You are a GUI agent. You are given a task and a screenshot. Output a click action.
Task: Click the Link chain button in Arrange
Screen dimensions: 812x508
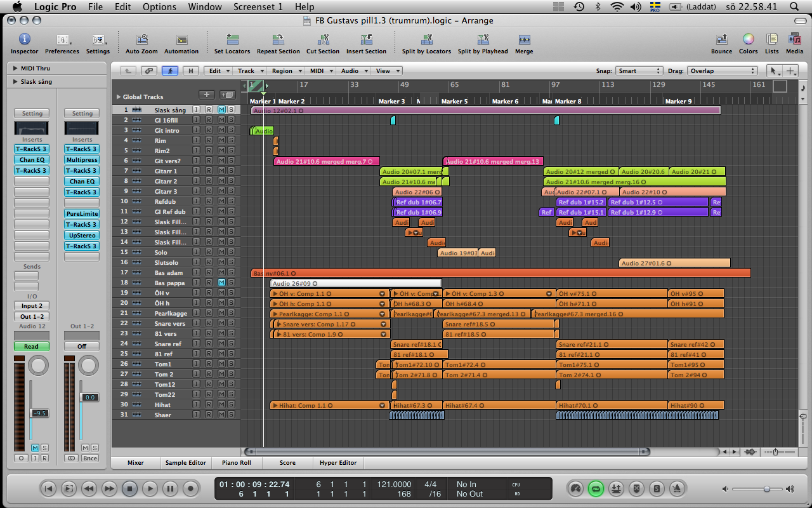[x=149, y=71]
